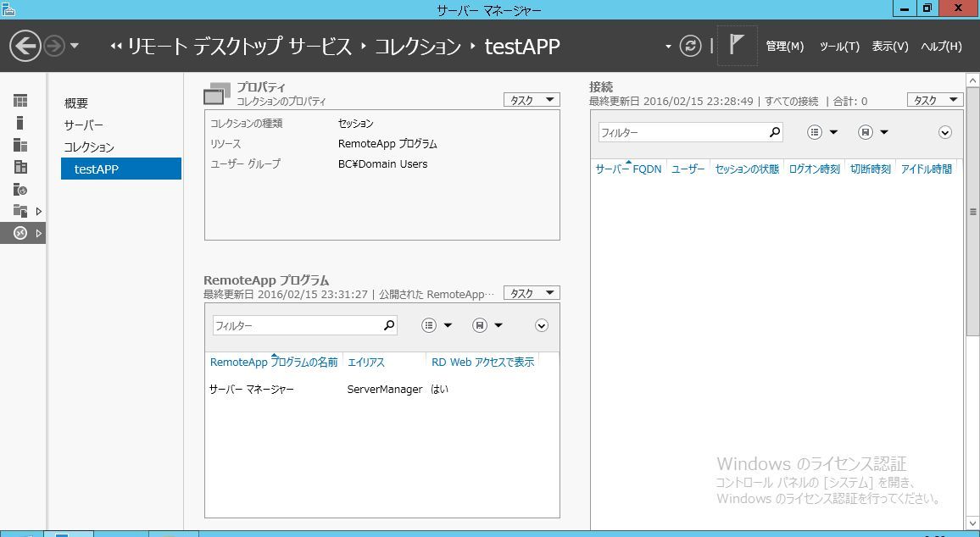Viewport: 980px width, 537px height.
Task: Sort by ユーザー column
Action: pos(688,169)
